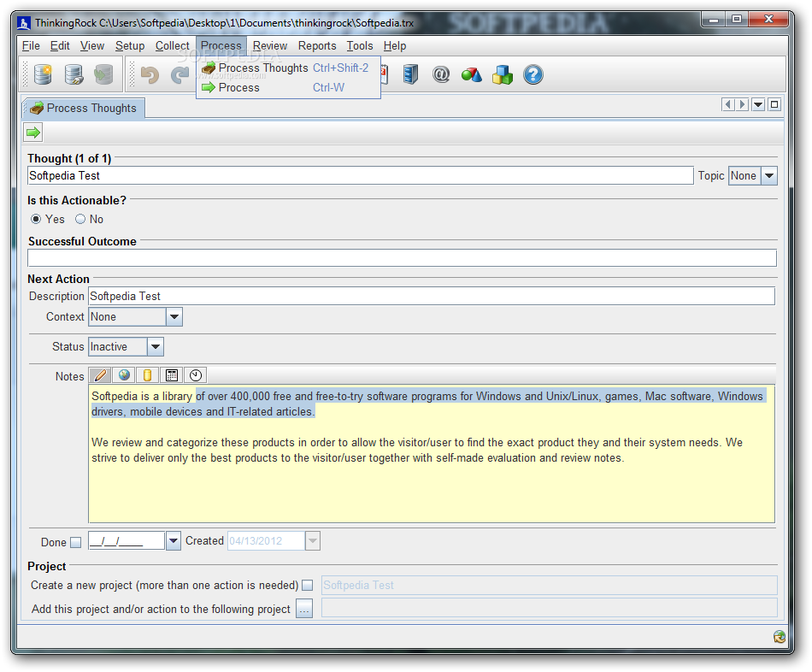Expand the Context dropdown

pyautogui.click(x=174, y=316)
